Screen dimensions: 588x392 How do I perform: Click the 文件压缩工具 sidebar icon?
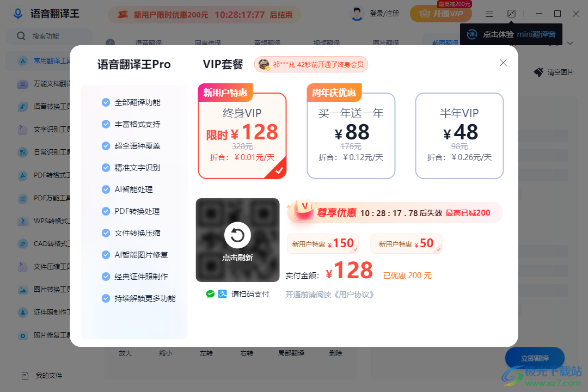click(23, 267)
